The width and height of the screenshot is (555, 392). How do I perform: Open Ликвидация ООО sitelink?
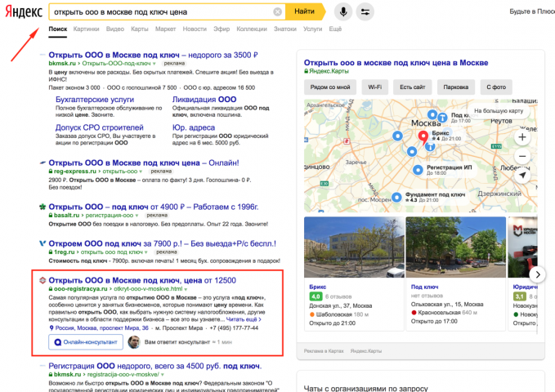point(204,100)
